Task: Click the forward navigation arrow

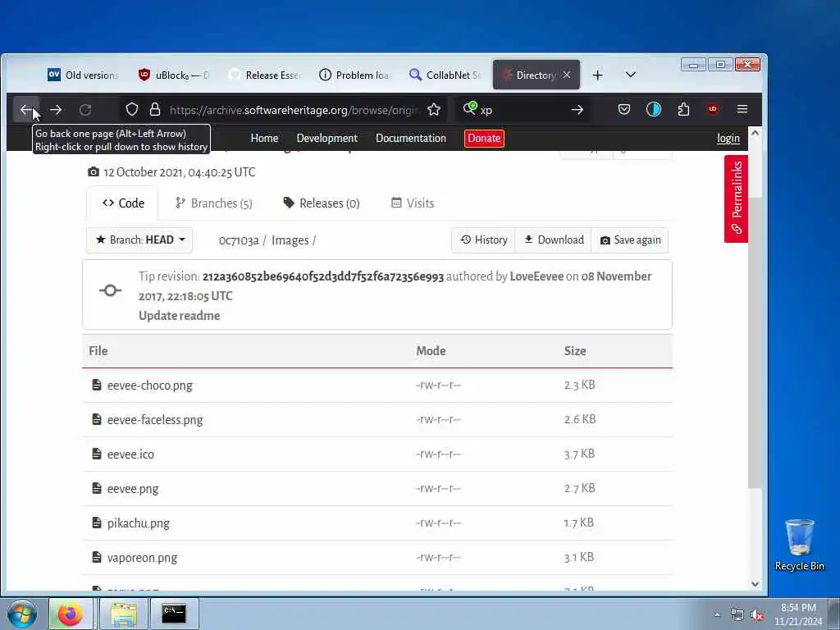Action: click(56, 110)
